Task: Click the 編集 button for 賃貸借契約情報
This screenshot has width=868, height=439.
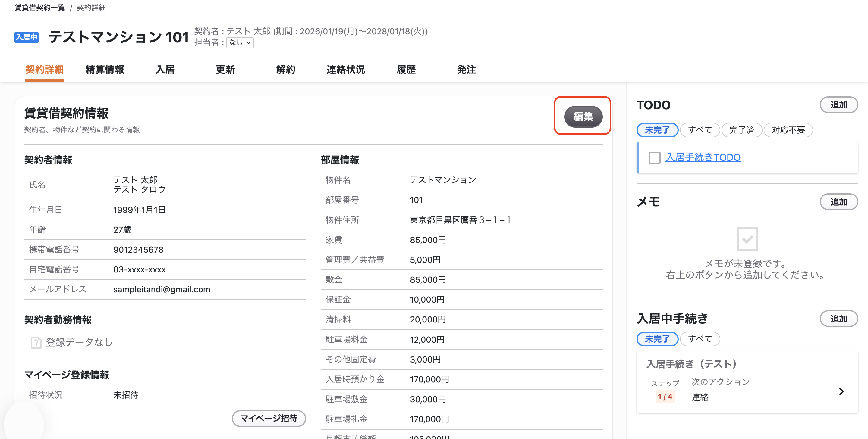Action: (583, 117)
